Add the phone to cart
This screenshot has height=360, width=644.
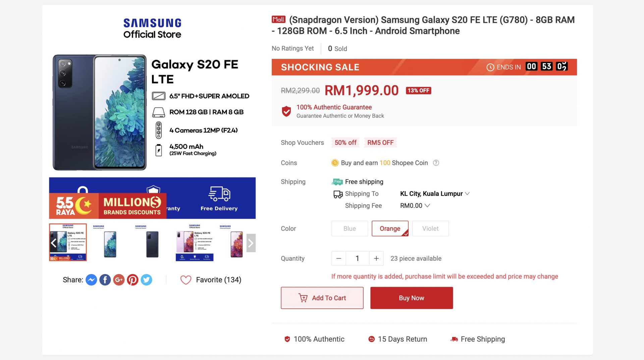(322, 298)
